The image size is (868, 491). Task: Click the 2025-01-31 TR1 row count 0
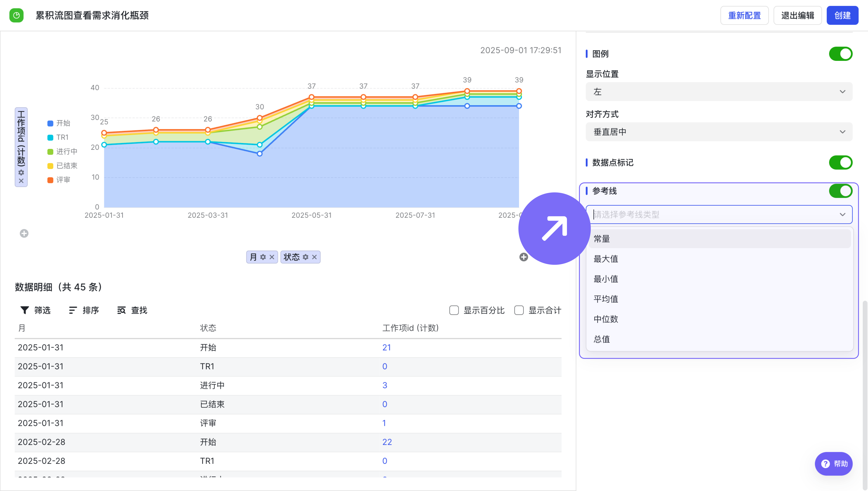click(384, 366)
